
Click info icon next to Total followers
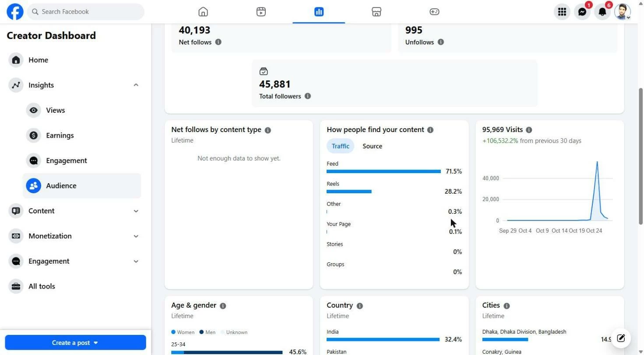click(308, 96)
